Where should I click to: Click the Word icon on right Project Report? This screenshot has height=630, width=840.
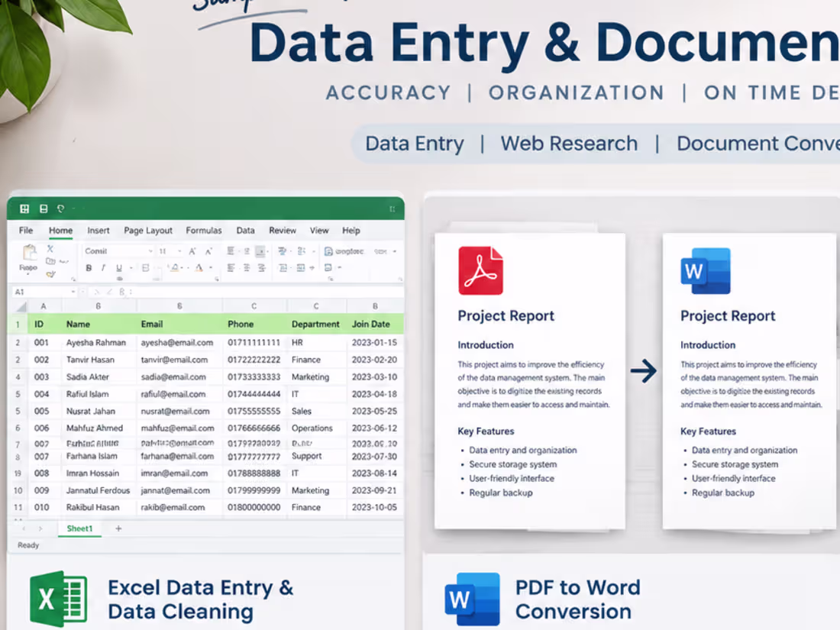pyautogui.click(x=705, y=270)
